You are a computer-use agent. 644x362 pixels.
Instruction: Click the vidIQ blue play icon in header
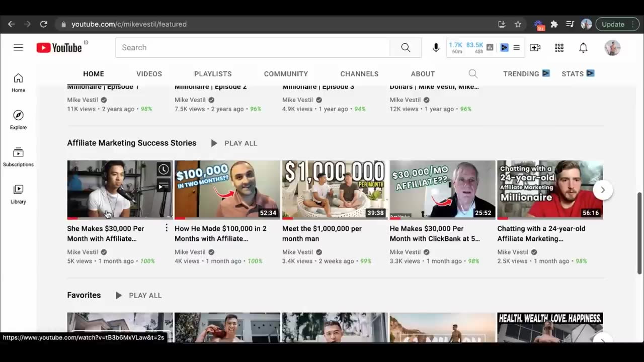(504, 48)
